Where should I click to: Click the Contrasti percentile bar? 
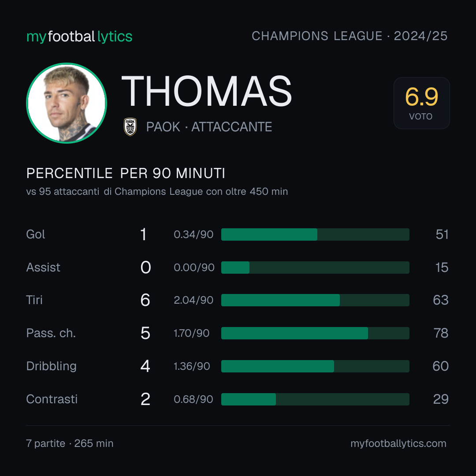315,399
